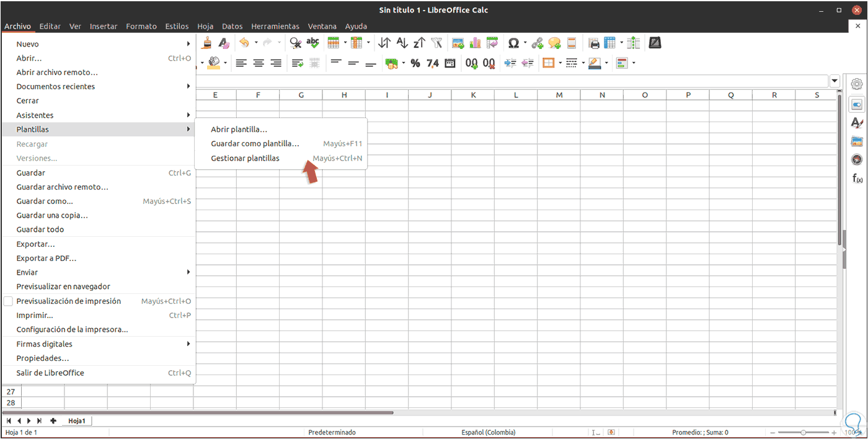Click Gestionar plantillas
This screenshot has width=868, height=439.
click(x=245, y=158)
